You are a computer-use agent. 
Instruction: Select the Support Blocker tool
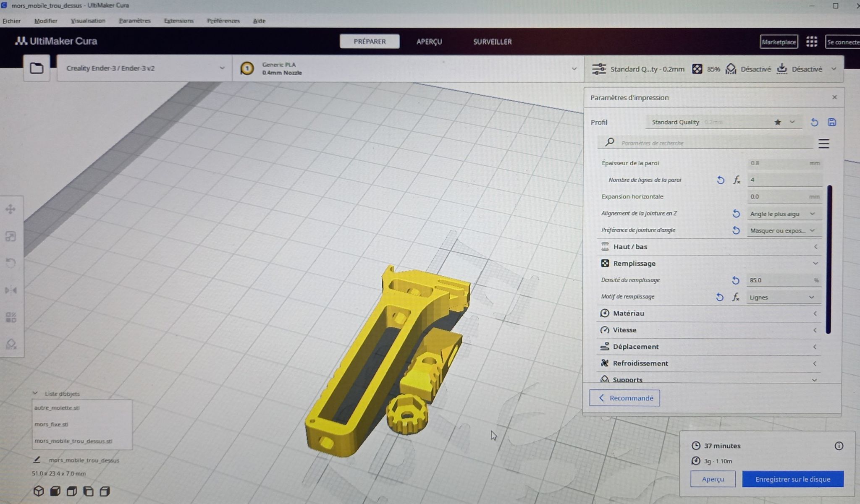(10, 345)
